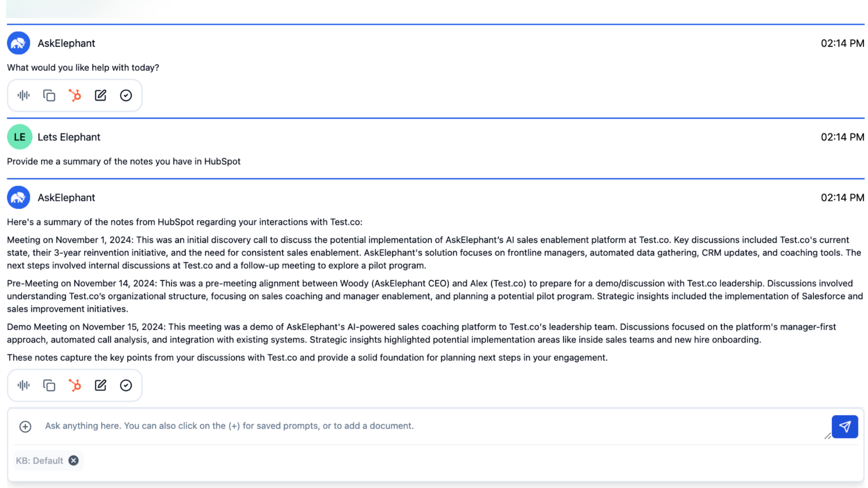
Task: Edit the 'What would you like help' message
Action: [x=100, y=95]
